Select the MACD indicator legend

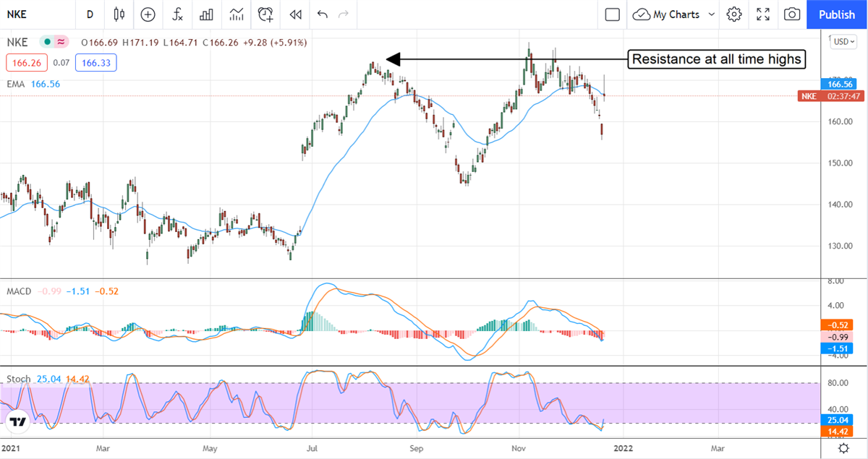point(19,291)
